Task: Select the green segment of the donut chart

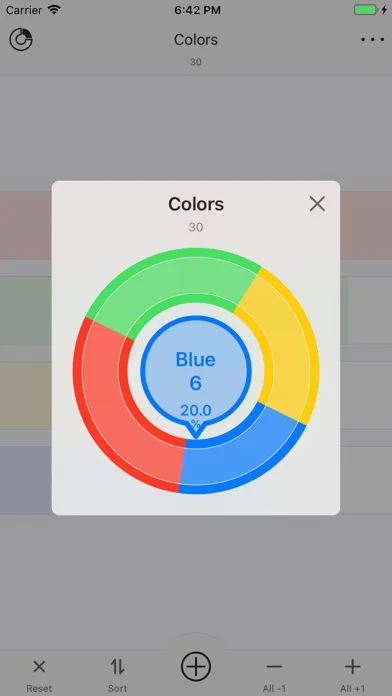Action: coord(175,280)
